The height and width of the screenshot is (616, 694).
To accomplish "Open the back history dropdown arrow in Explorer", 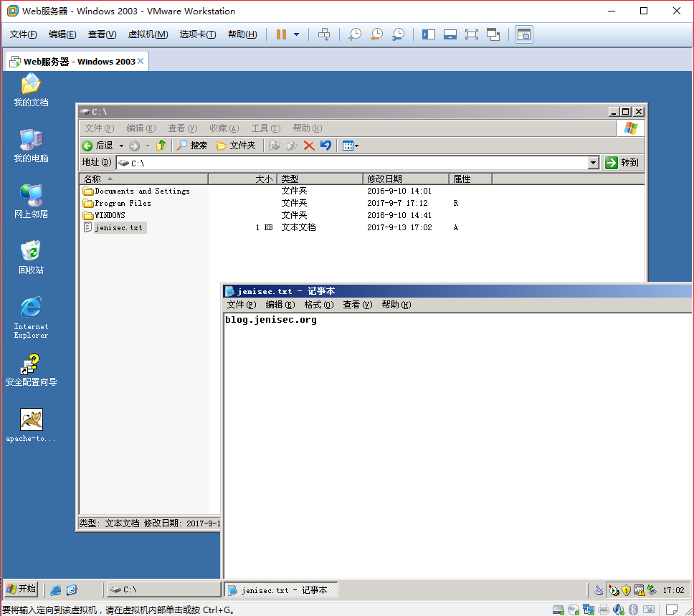I will pyautogui.click(x=121, y=146).
